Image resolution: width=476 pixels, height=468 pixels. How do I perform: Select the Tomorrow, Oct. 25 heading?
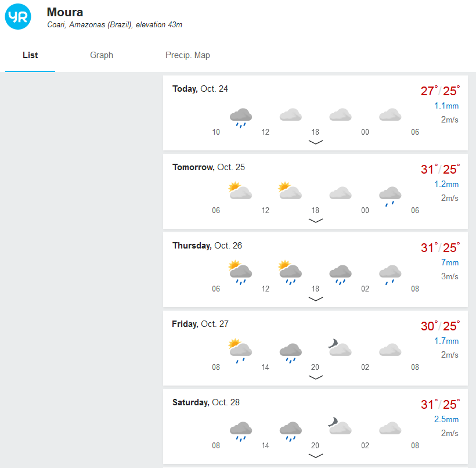[208, 167]
